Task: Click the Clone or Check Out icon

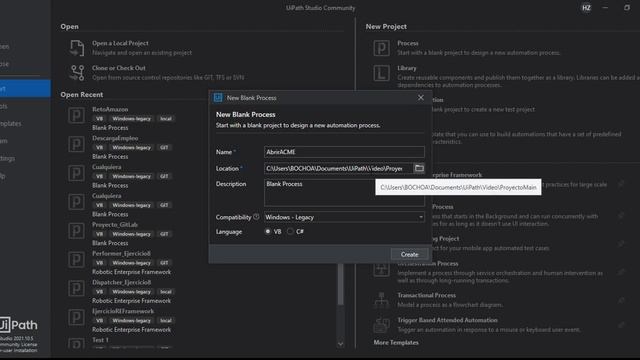Action: tap(77, 73)
